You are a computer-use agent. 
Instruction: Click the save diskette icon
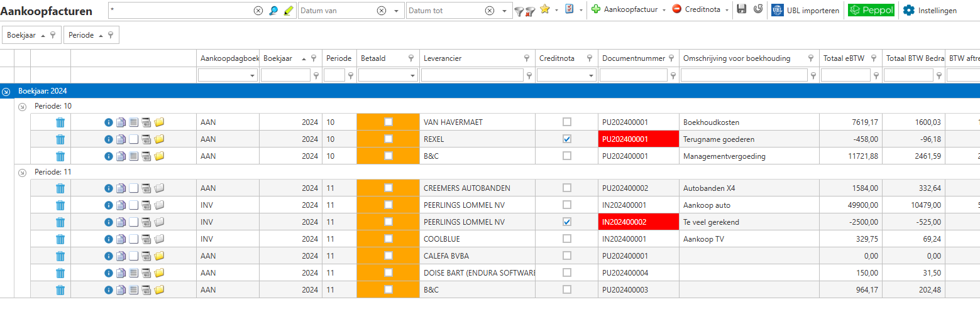pos(742,9)
